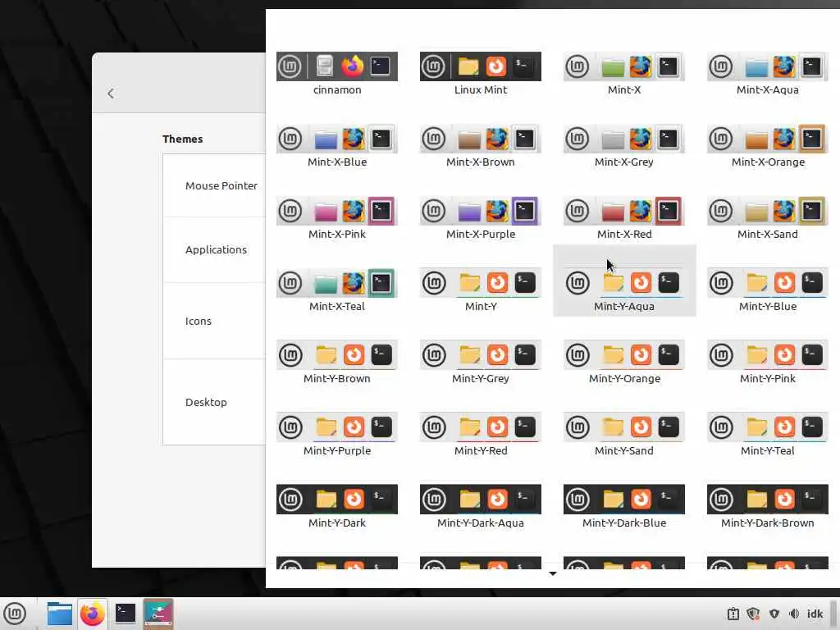Open the Icons theme setting
Image resolution: width=840 pixels, height=630 pixels.
[x=214, y=321]
